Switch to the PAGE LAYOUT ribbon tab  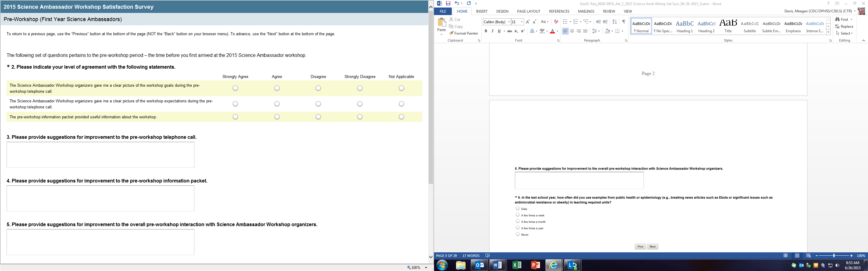coord(528,11)
